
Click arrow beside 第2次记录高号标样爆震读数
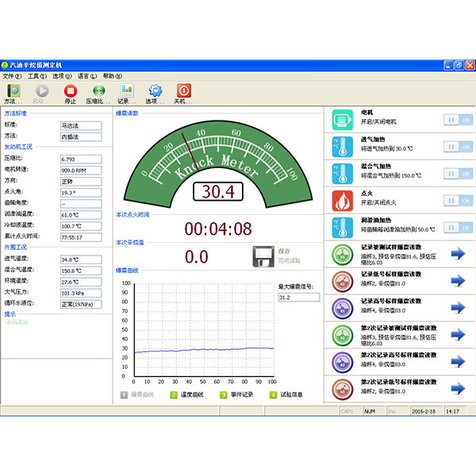(x=458, y=361)
